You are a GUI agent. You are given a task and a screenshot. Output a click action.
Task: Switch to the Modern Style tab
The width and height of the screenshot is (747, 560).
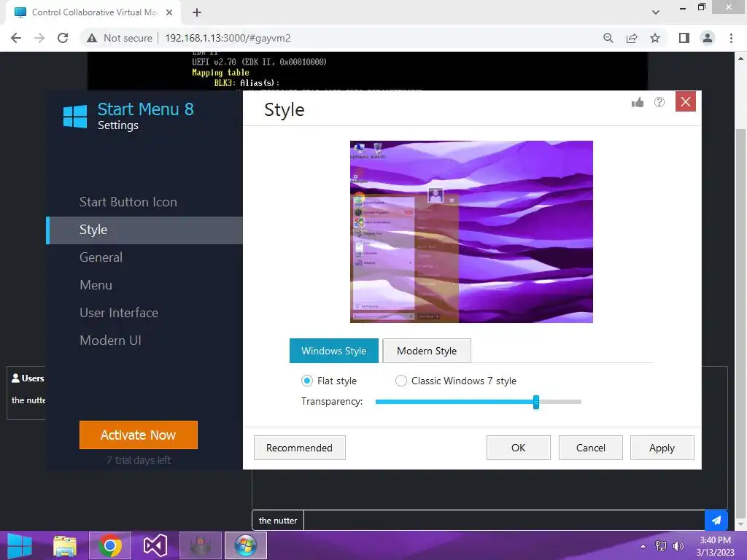pyautogui.click(x=427, y=351)
